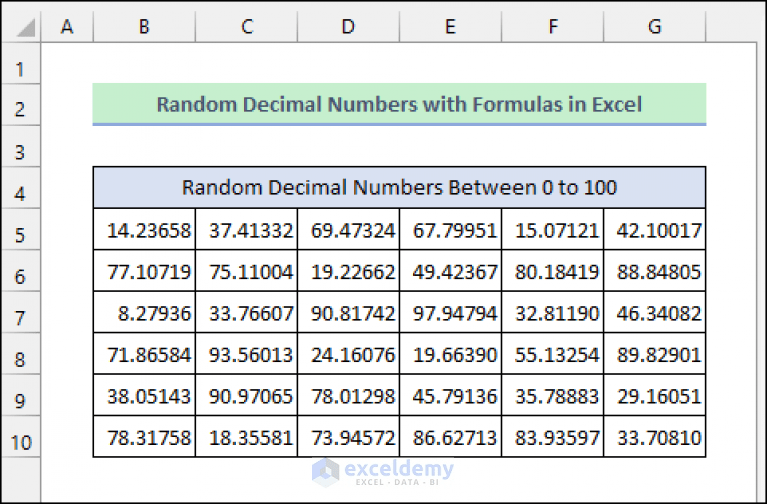Click the 'Random Decimal Numbers Between 0 to 100' header cell
The width and height of the screenshot is (767, 504).
[399, 187]
